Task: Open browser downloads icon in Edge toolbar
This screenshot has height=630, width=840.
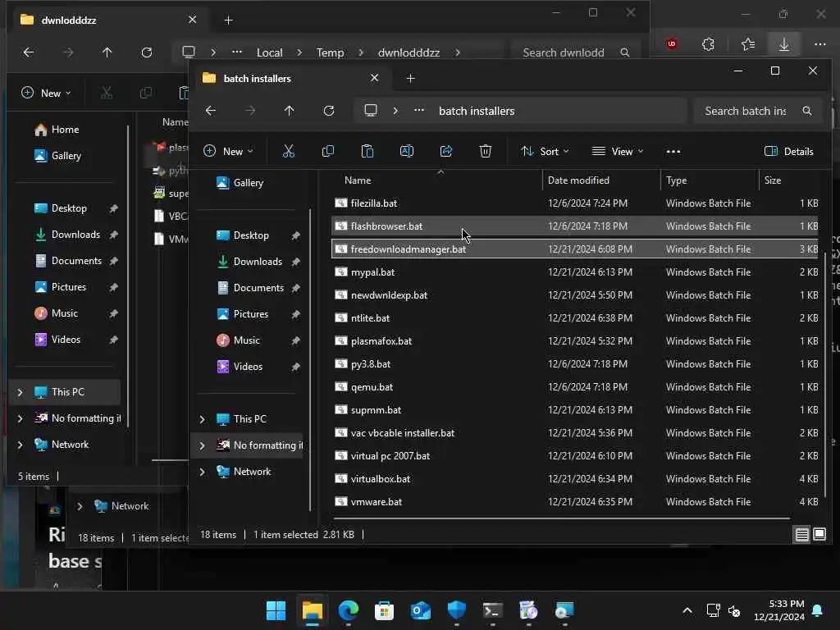Action: point(783,44)
